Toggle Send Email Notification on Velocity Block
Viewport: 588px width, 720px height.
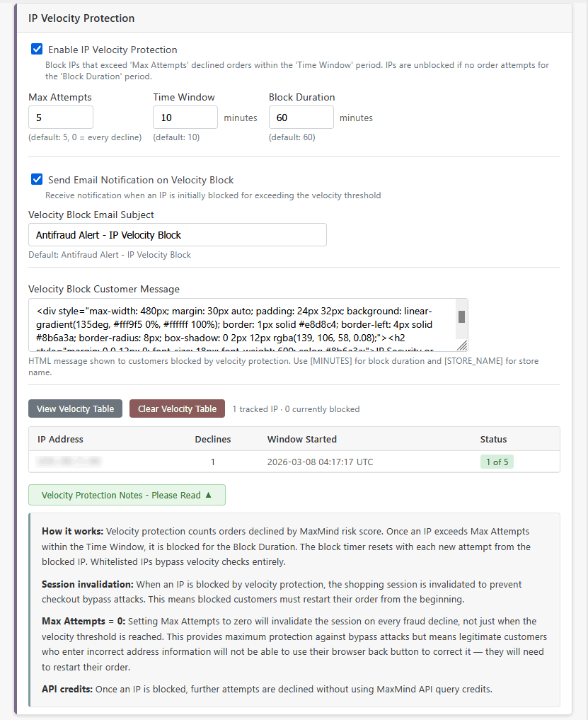[37, 180]
